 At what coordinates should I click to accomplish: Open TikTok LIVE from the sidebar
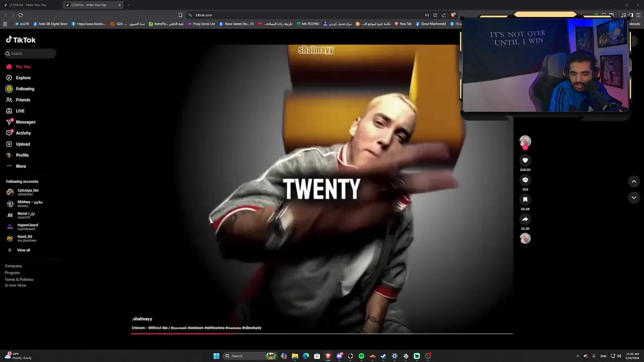tap(15, 111)
